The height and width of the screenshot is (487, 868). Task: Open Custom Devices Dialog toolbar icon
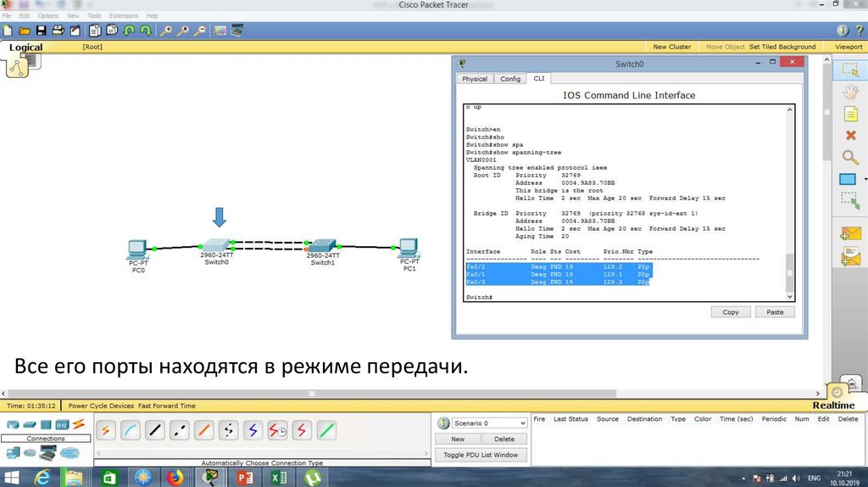coord(237,31)
